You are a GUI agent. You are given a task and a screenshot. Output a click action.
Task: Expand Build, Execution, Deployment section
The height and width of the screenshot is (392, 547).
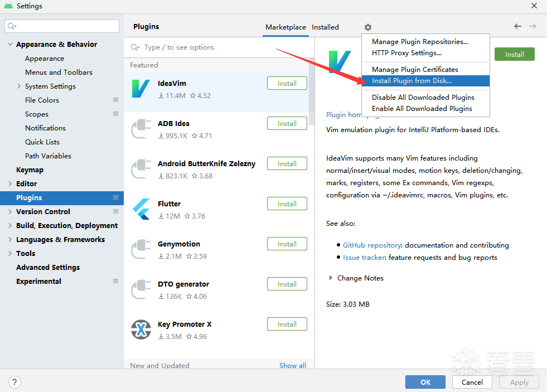[10, 226]
